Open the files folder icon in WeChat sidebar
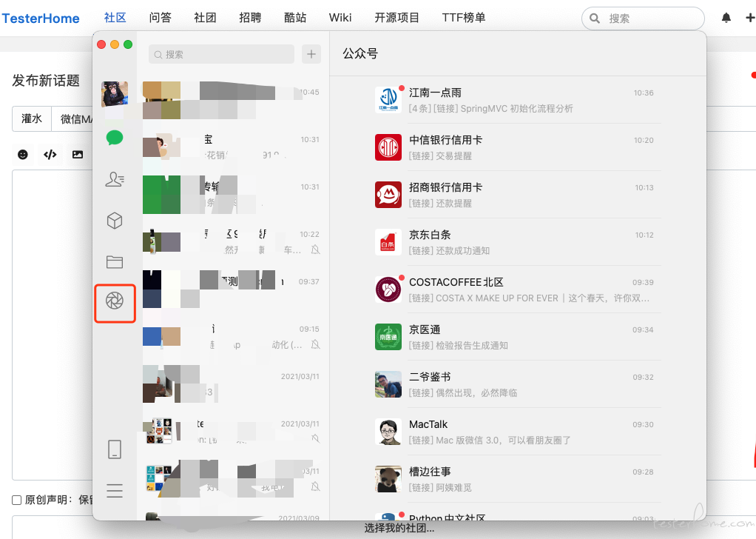This screenshot has width=756, height=539. pos(115,261)
